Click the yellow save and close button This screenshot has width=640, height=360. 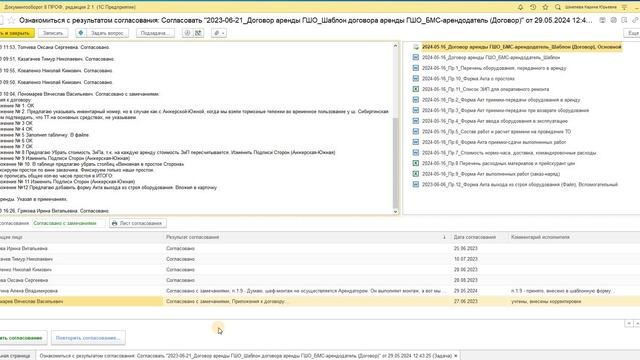tap(16, 33)
